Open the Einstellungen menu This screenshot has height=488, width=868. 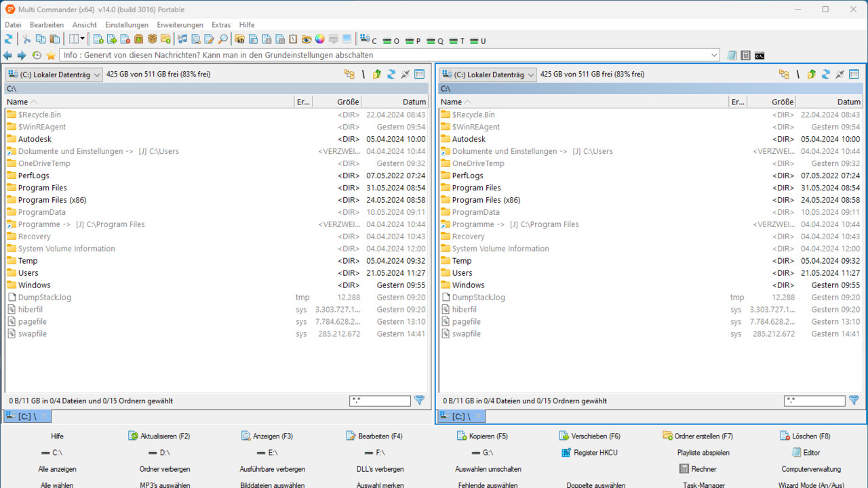click(x=127, y=24)
